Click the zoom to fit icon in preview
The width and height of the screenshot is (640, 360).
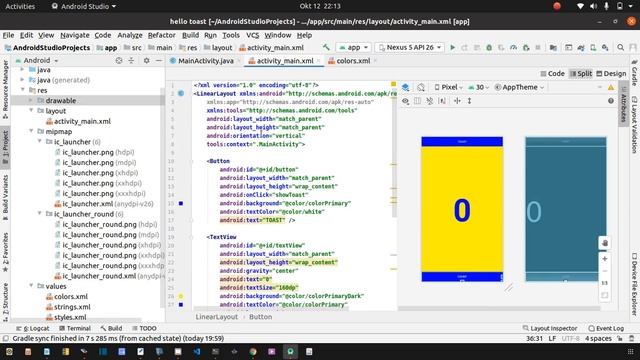[x=605, y=295]
